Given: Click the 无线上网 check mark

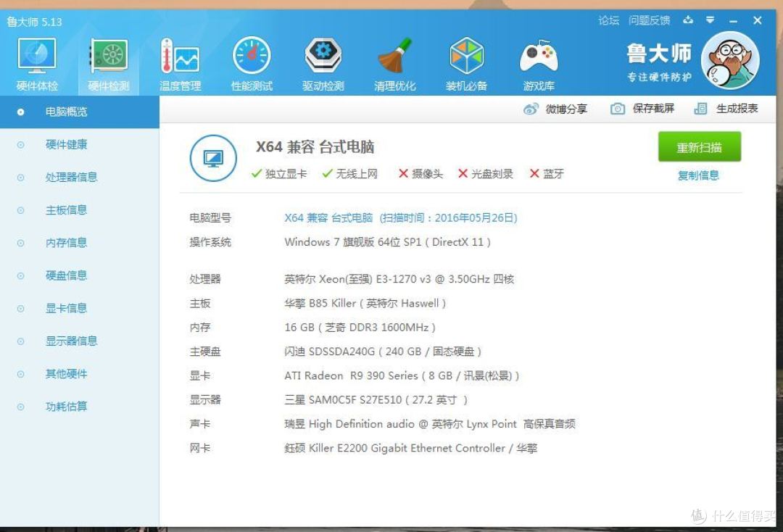Looking at the screenshot, I should click(328, 173).
